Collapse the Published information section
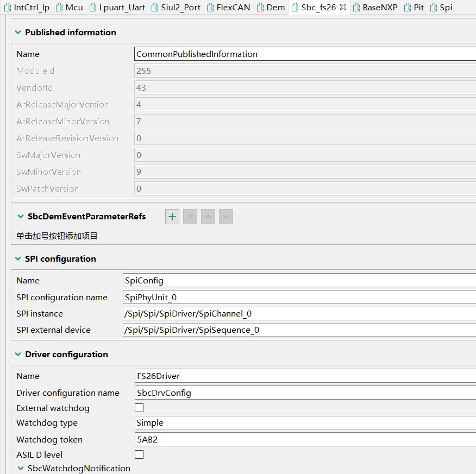 (18, 32)
